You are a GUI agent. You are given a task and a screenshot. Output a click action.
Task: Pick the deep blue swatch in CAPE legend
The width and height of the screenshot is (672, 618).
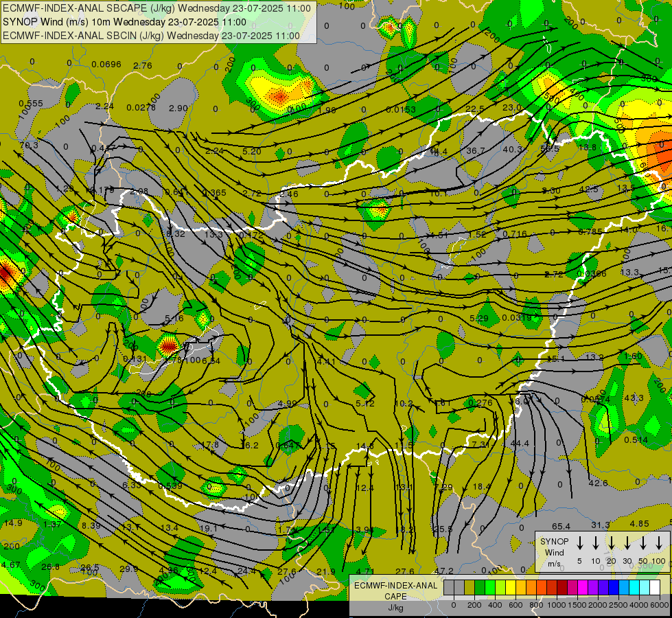[614, 587]
